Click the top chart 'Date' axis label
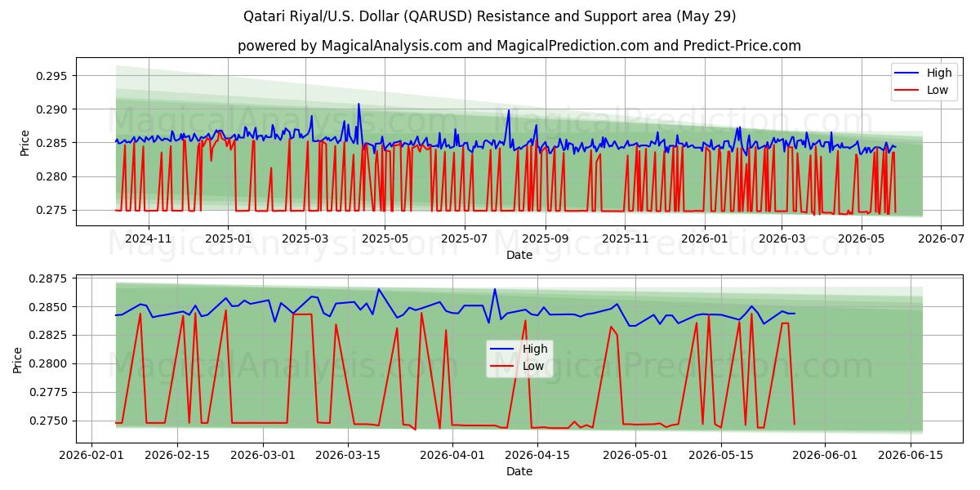Viewport: 980px width, 490px height. click(519, 255)
